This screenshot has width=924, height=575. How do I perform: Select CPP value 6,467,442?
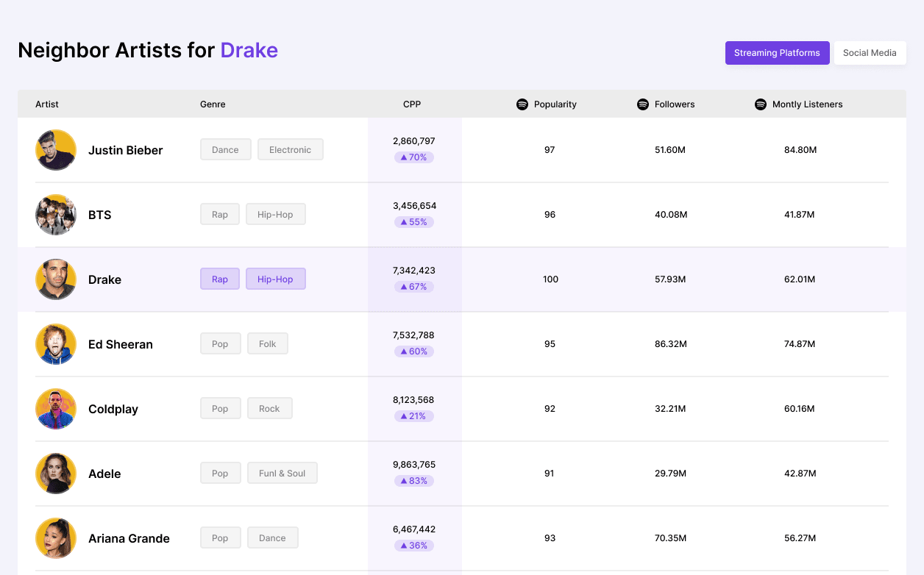pyautogui.click(x=414, y=529)
